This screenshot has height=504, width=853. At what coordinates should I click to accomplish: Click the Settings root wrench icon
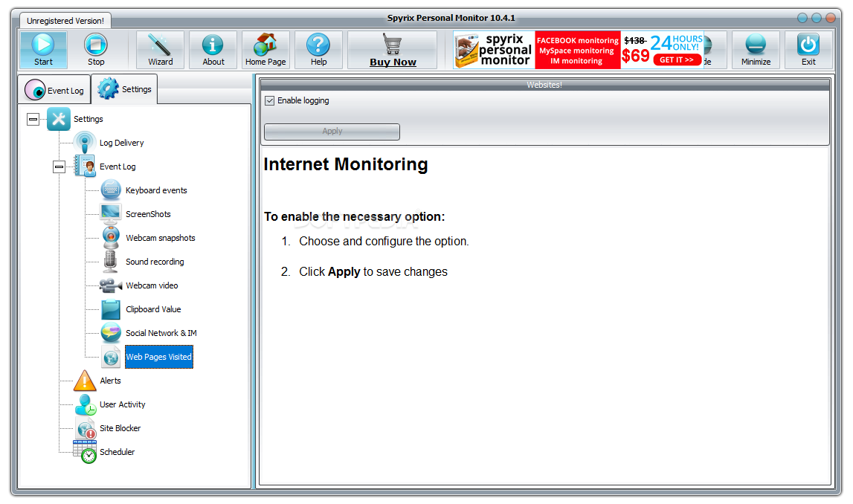click(x=59, y=119)
